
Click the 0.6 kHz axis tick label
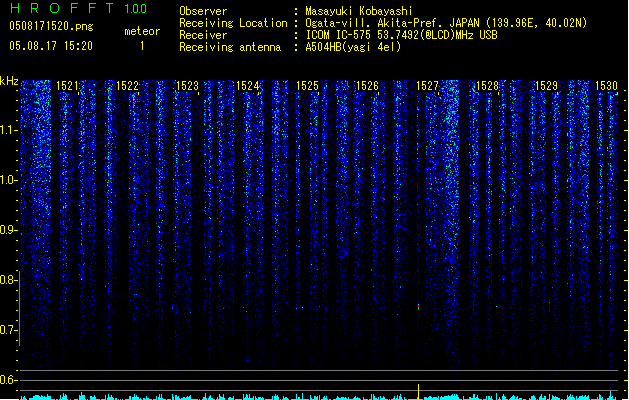[x=8, y=380]
